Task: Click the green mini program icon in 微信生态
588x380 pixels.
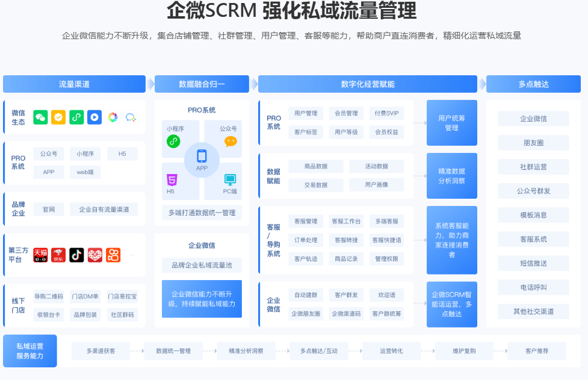Action: point(76,117)
